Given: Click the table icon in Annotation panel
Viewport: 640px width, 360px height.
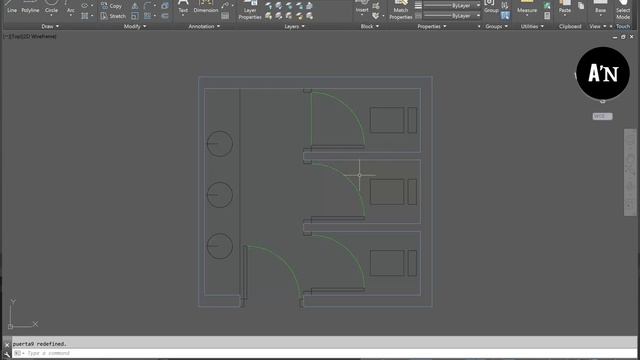Looking at the screenshot, I should pyautogui.click(x=225, y=16).
